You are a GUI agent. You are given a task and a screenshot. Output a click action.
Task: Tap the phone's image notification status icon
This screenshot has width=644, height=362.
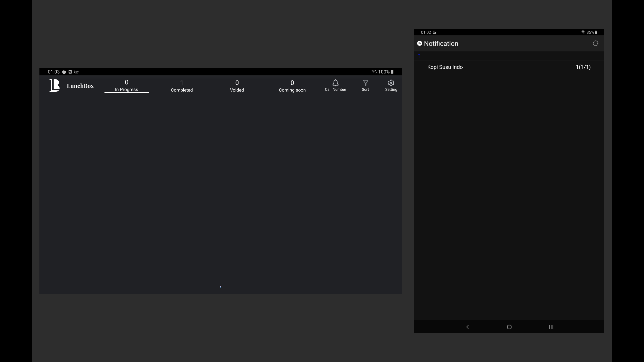434,32
